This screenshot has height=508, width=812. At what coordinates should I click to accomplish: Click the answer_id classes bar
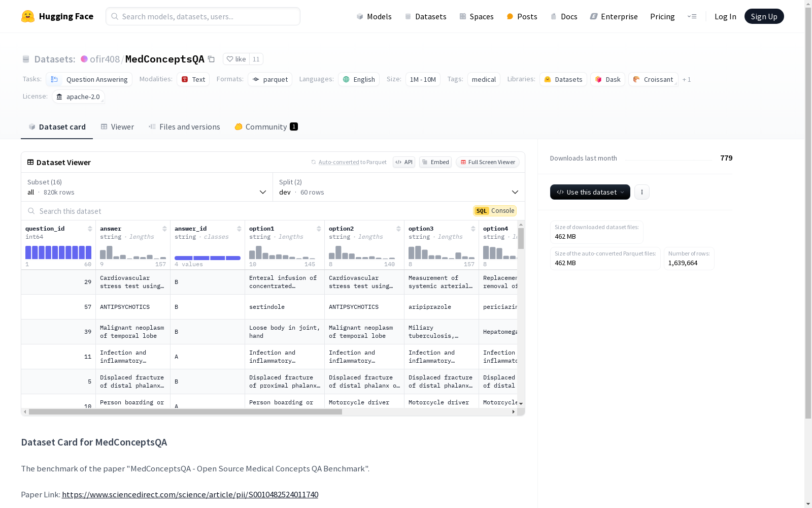click(x=208, y=258)
